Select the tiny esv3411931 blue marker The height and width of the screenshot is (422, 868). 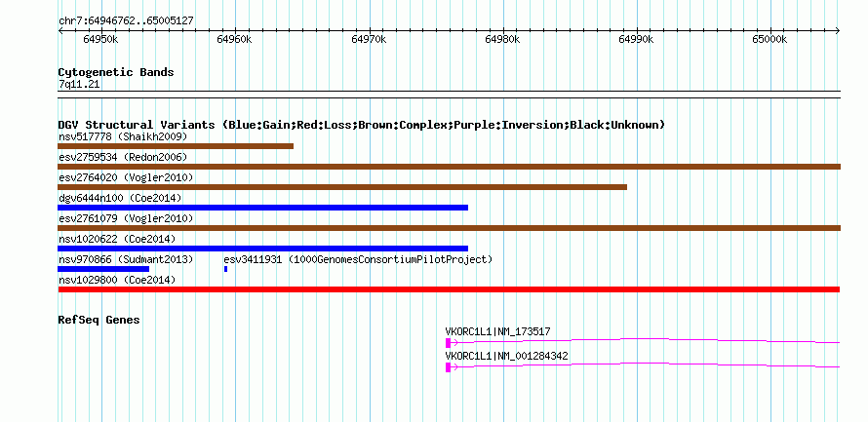226,269
